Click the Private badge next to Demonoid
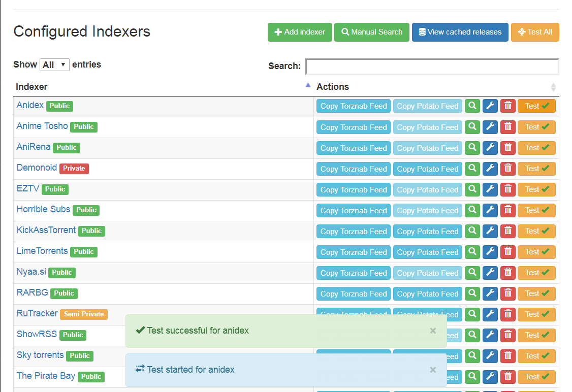 74,169
